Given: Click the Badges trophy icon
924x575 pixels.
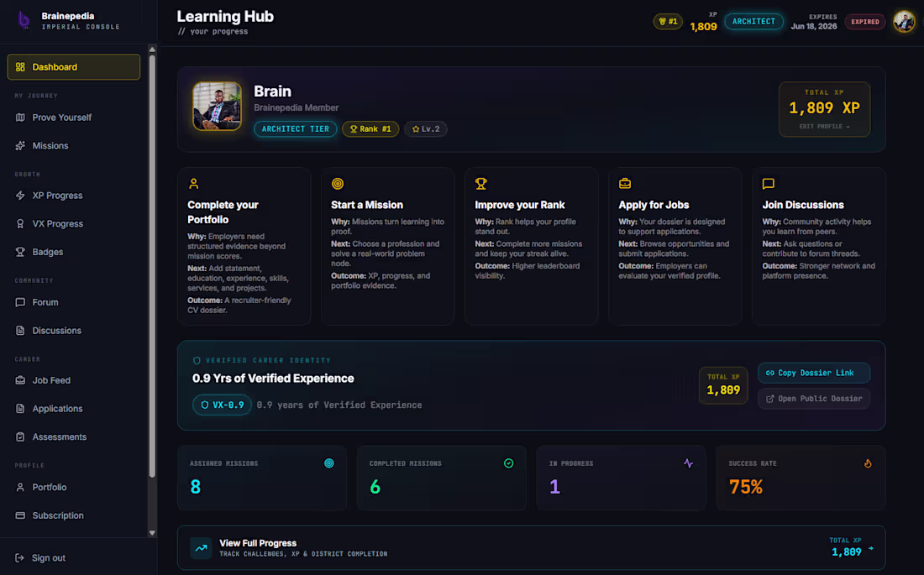Looking at the screenshot, I should click(20, 252).
